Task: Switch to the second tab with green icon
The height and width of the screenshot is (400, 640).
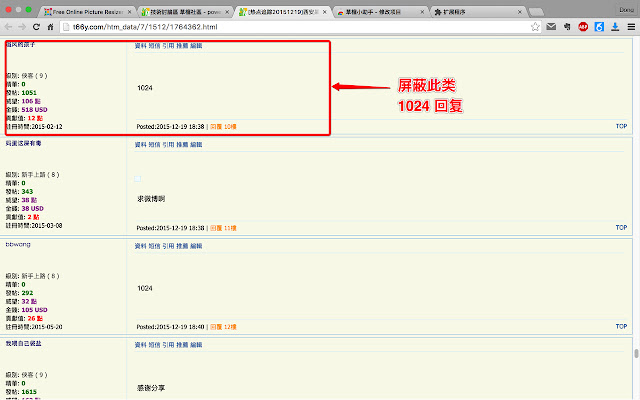Action: (x=184, y=12)
